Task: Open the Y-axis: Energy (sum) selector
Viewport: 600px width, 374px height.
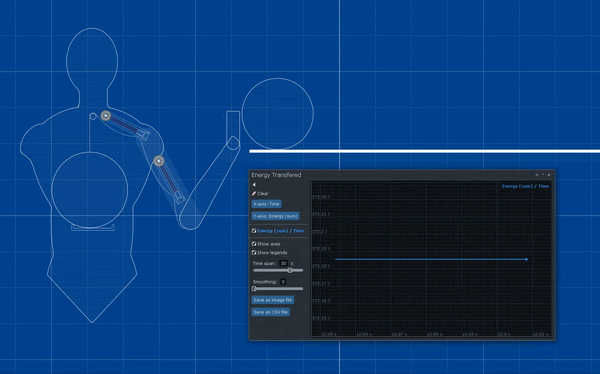Action: tap(275, 216)
